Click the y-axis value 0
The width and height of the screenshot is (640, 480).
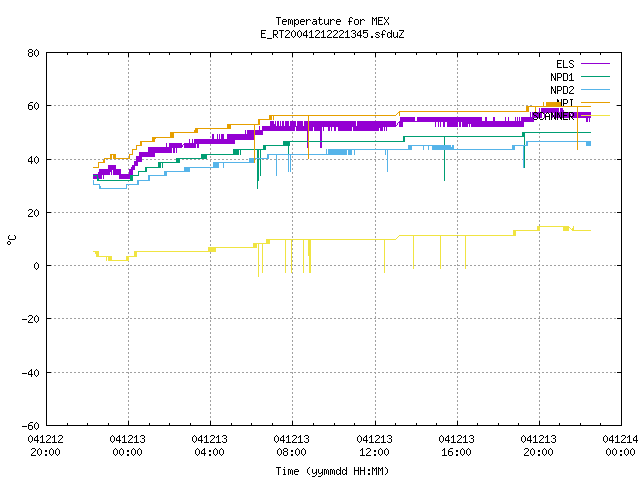pos(36,266)
